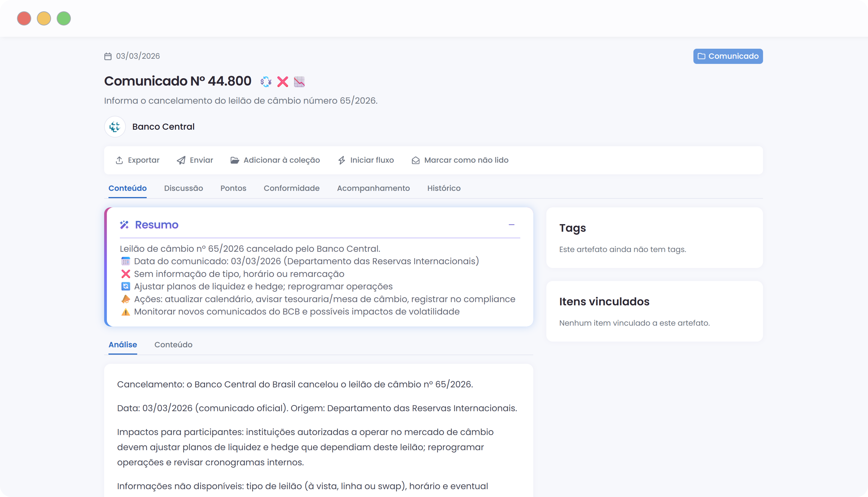Screen dimensions: 868x497
Task: Click the Banco Central source name
Action: (163, 127)
